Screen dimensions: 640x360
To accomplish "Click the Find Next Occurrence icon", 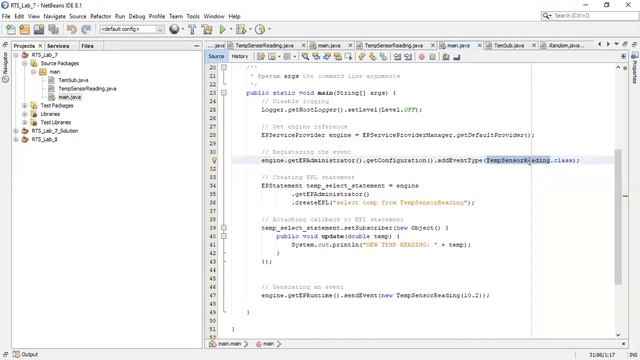I will point(327,57).
